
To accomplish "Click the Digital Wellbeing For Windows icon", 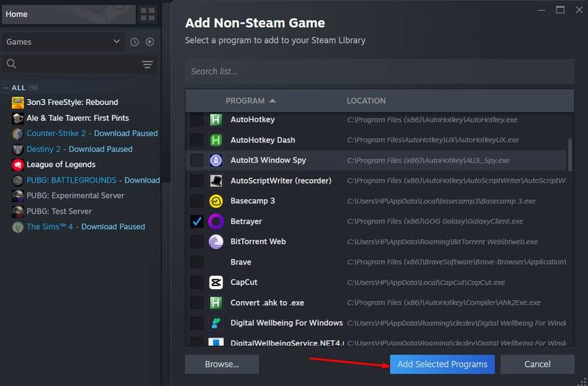I will [216, 323].
